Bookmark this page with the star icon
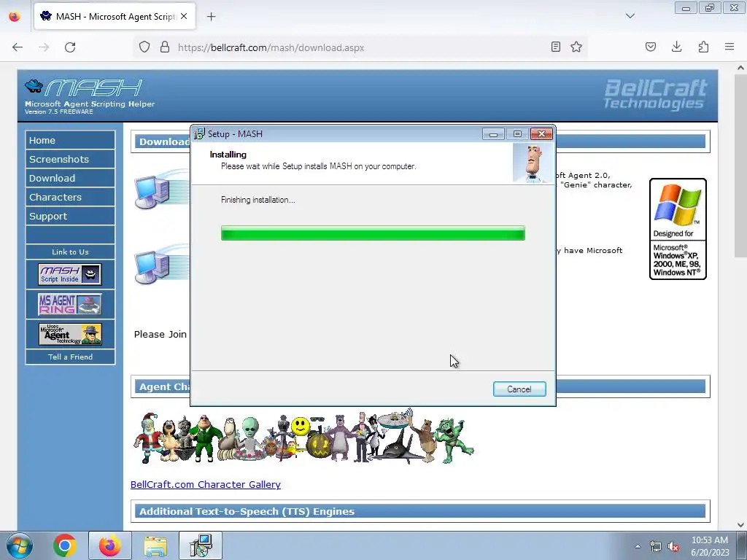Viewport: 747px width, 560px height. tap(576, 47)
